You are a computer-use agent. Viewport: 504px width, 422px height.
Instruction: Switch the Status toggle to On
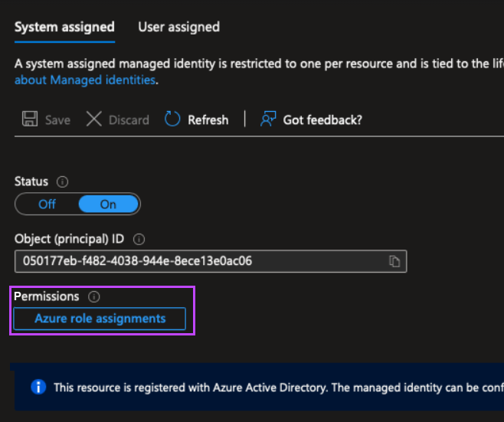click(108, 204)
